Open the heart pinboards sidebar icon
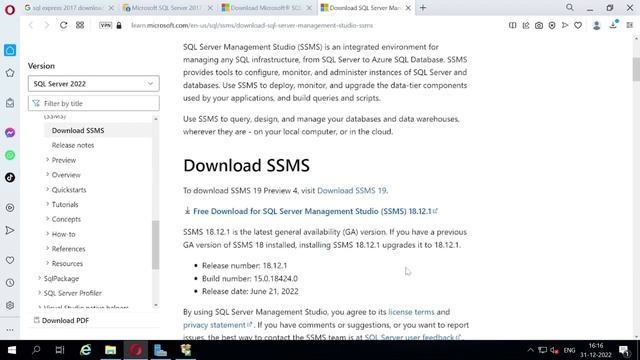 (x=10, y=260)
